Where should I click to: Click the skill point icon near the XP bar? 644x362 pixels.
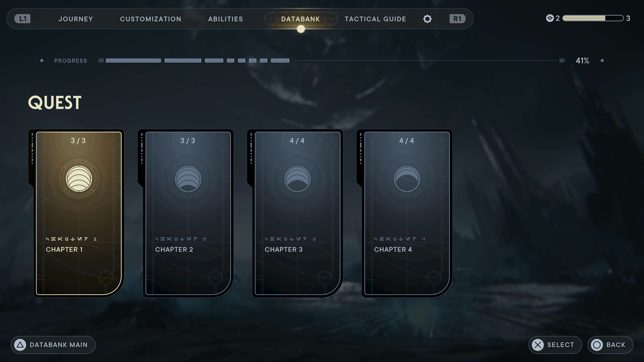point(550,18)
